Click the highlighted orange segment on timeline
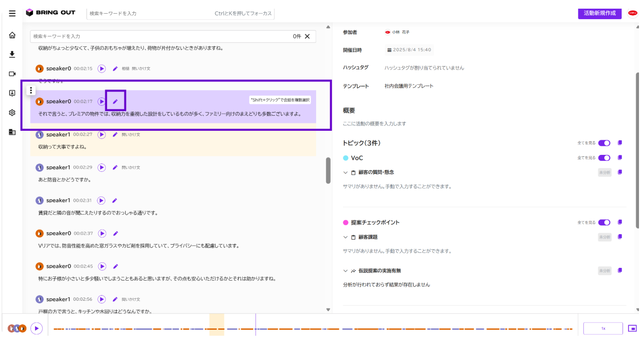 [x=217, y=325]
